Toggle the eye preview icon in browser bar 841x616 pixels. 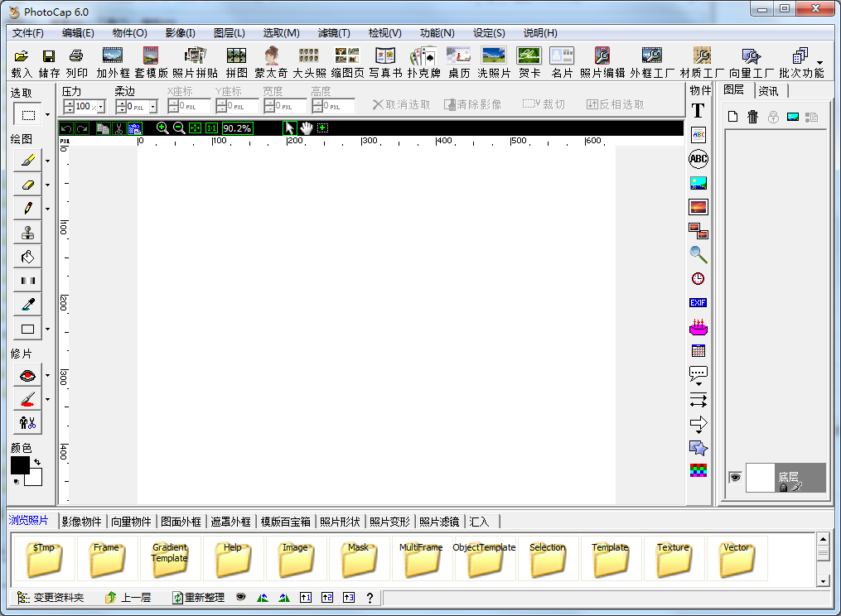tap(241, 597)
